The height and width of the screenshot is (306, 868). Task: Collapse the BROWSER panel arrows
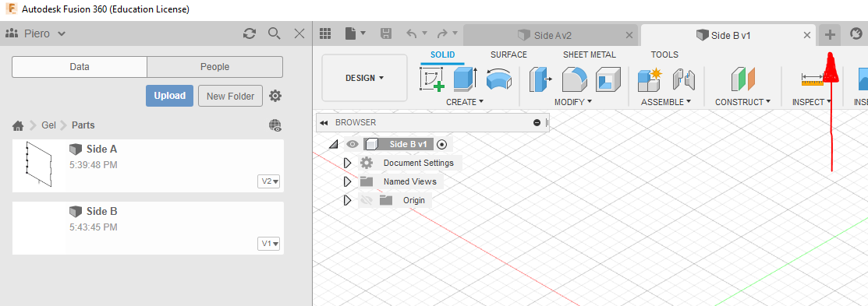click(324, 122)
